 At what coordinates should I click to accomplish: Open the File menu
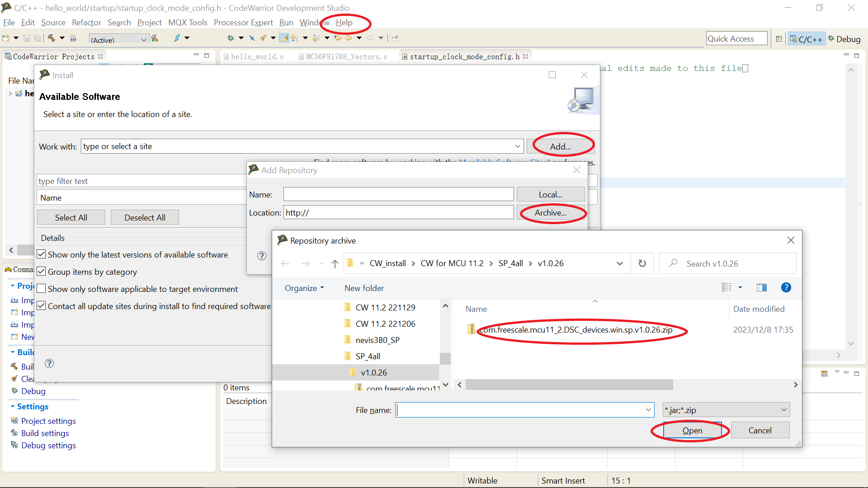(9, 23)
